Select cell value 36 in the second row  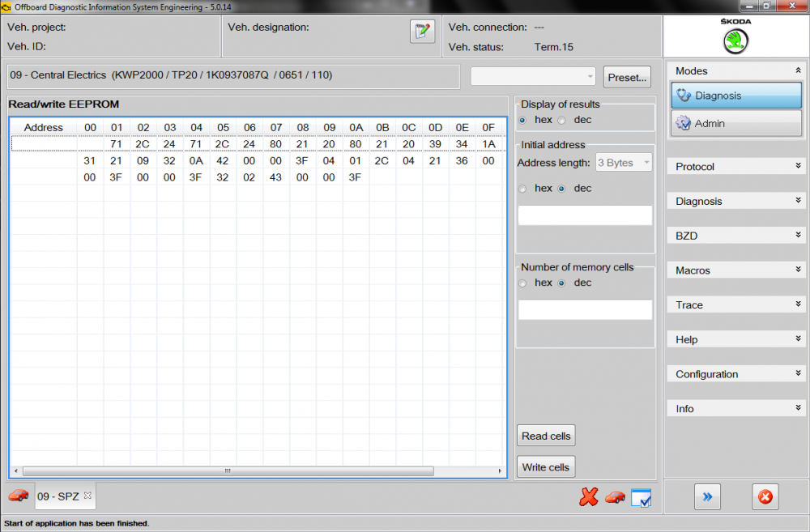coord(462,160)
